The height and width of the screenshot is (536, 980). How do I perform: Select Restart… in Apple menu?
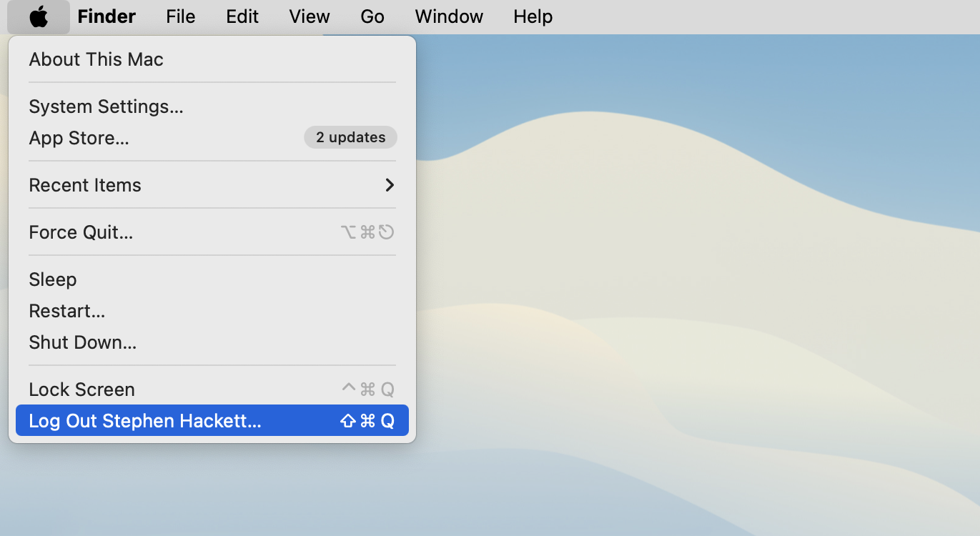[212, 311]
